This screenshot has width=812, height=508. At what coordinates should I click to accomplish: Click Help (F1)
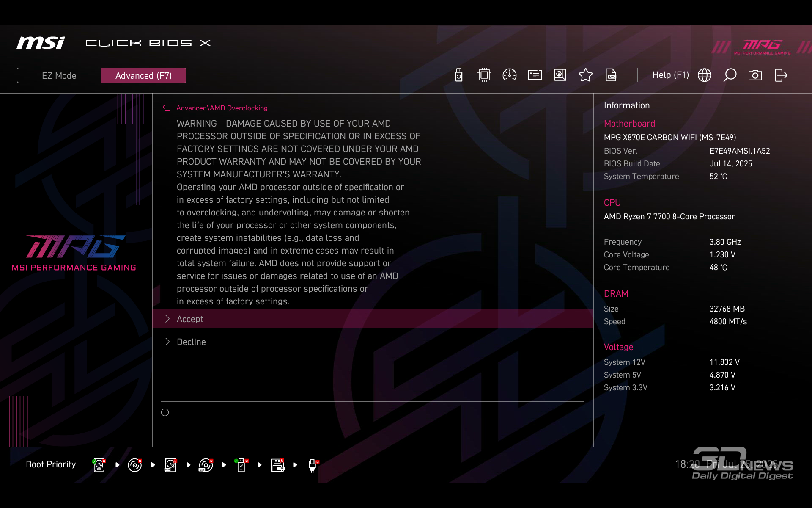[x=670, y=75]
